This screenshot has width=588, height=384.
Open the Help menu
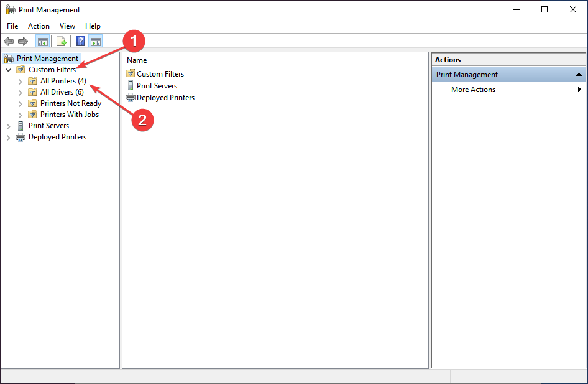point(93,26)
